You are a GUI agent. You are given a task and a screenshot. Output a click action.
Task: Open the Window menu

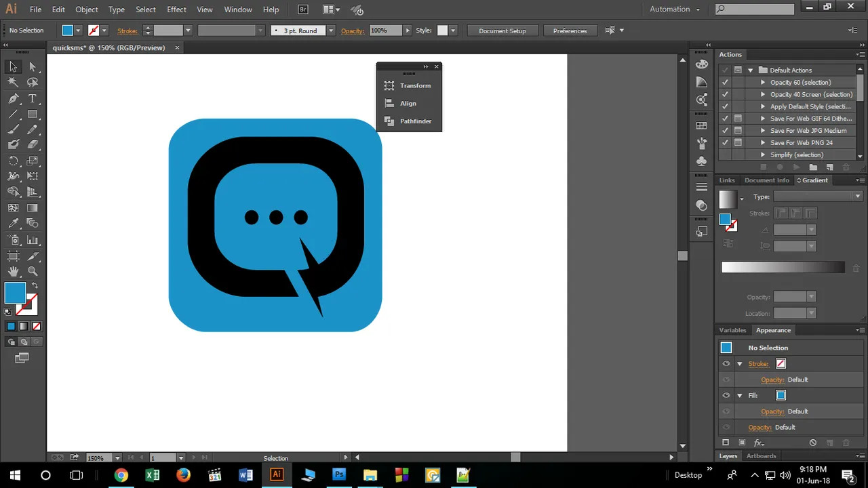(238, 9)
